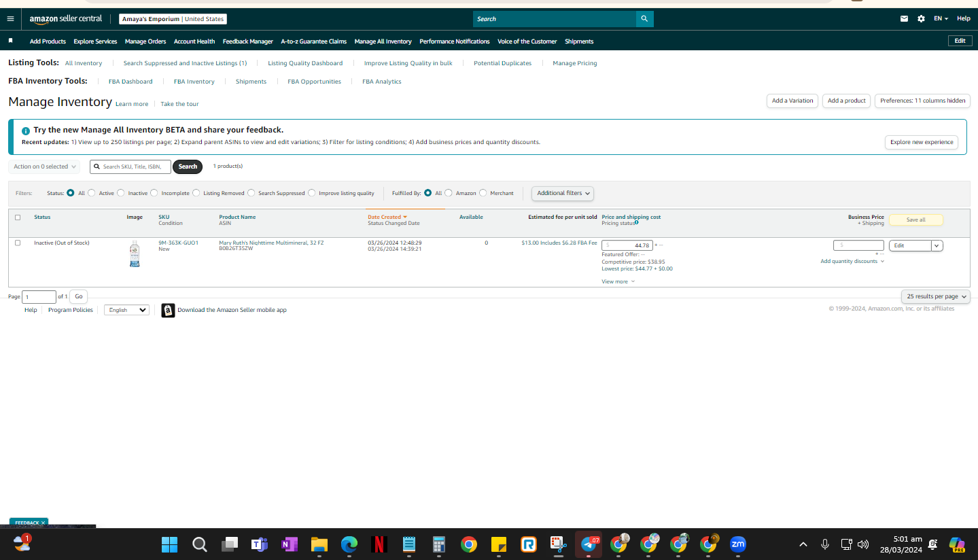Go to the Listing Quality Dashboard tab
The image size is (978, 560).
coord(305,63)
